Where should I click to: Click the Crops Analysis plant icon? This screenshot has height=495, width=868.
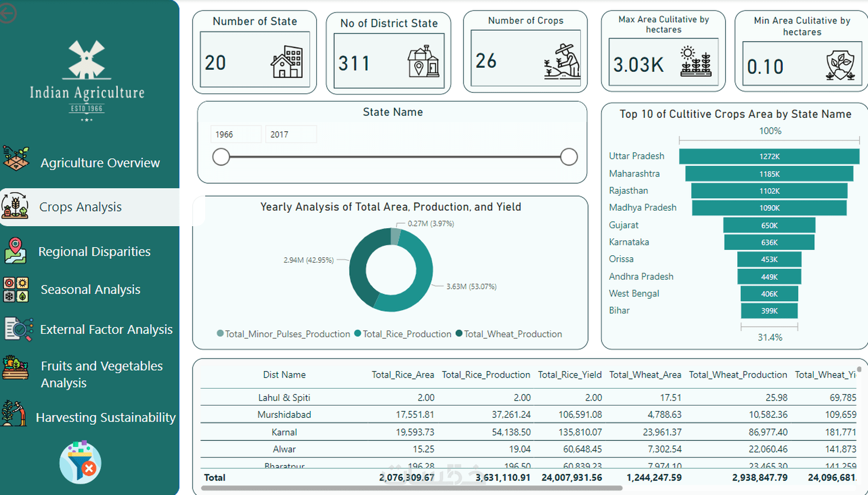[x=15, y=206]
